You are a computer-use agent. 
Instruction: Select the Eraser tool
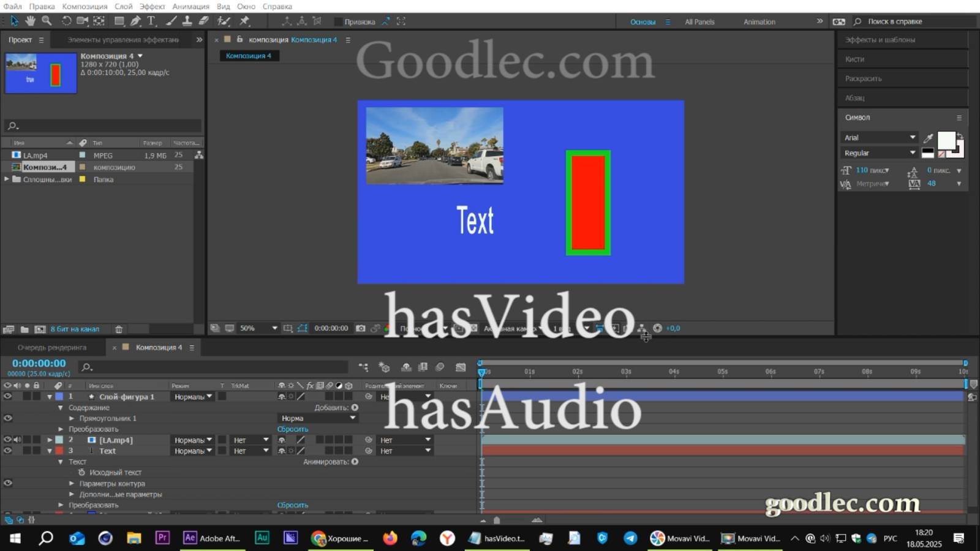202,20
